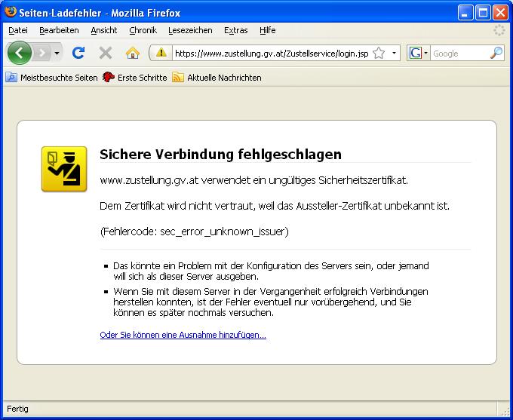Open the recent pages history dropdown arrow
513x420 pixels.
[x=57, y=54]
